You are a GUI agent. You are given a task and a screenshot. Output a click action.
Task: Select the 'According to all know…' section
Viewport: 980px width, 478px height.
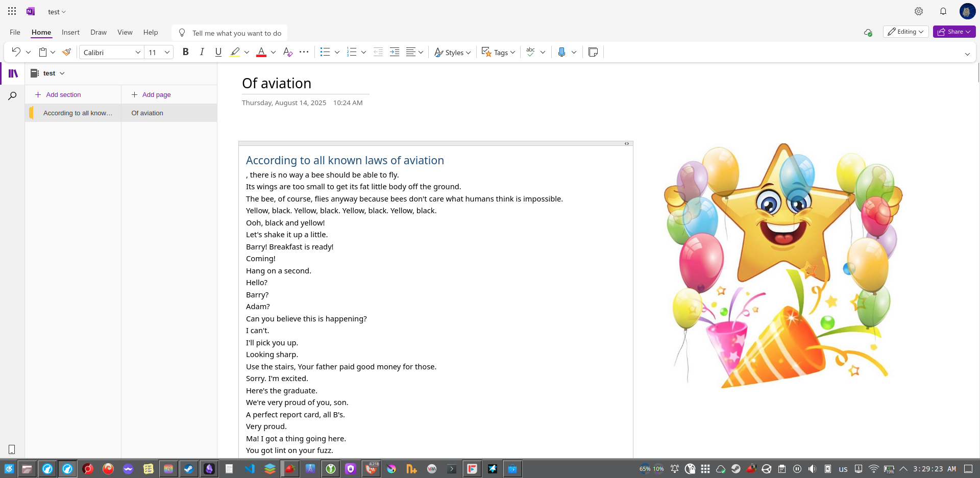click(73, 113)
